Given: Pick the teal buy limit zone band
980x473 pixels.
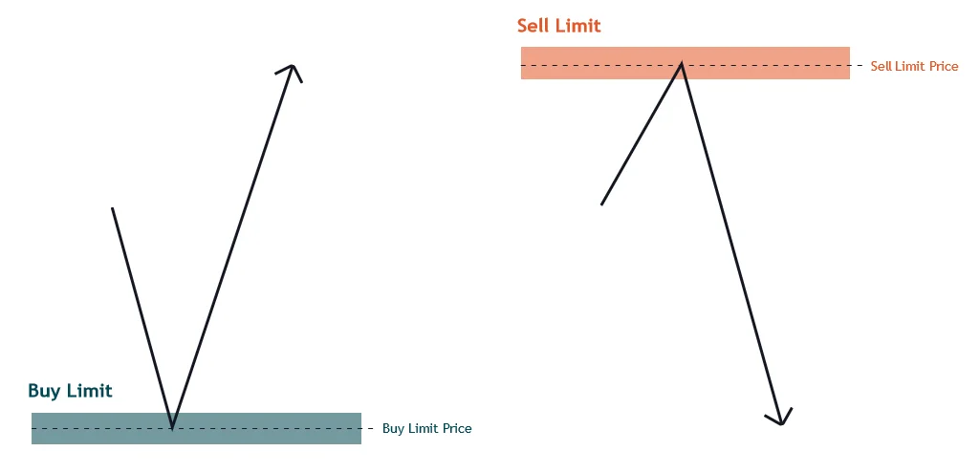Looking at the screenshot, I should point(196,429).
